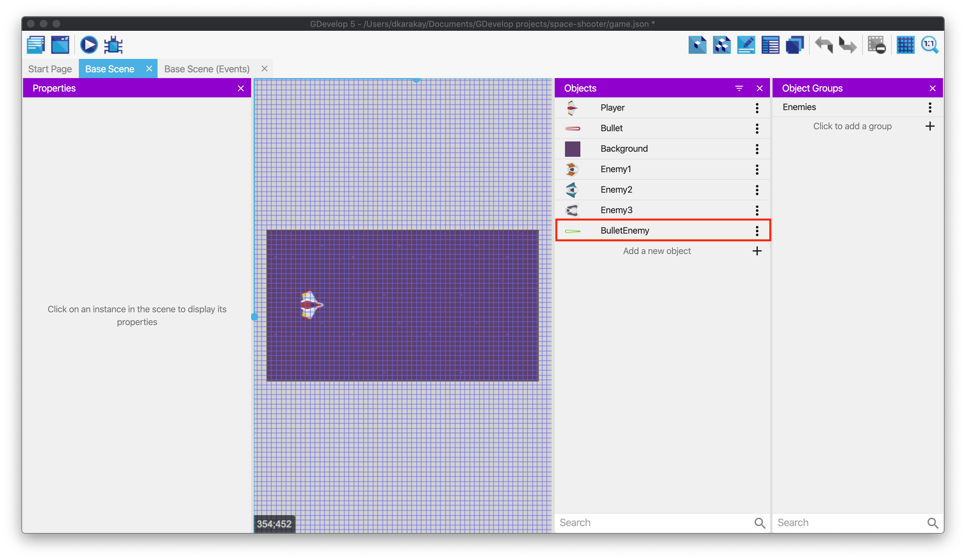Click the Play/Preview scene button
The image size is (966, 560).
tap(89, 44)
